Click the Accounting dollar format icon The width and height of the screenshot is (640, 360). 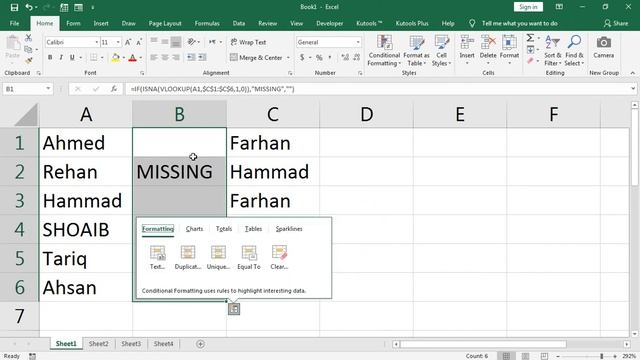pyautogui.click(x=302, y=58)
